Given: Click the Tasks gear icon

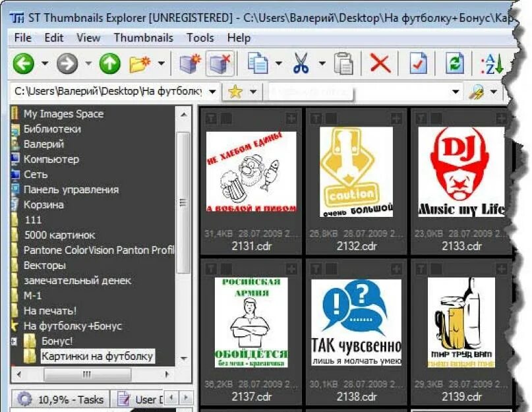Looking at the screenshot, I should [24, 399].
